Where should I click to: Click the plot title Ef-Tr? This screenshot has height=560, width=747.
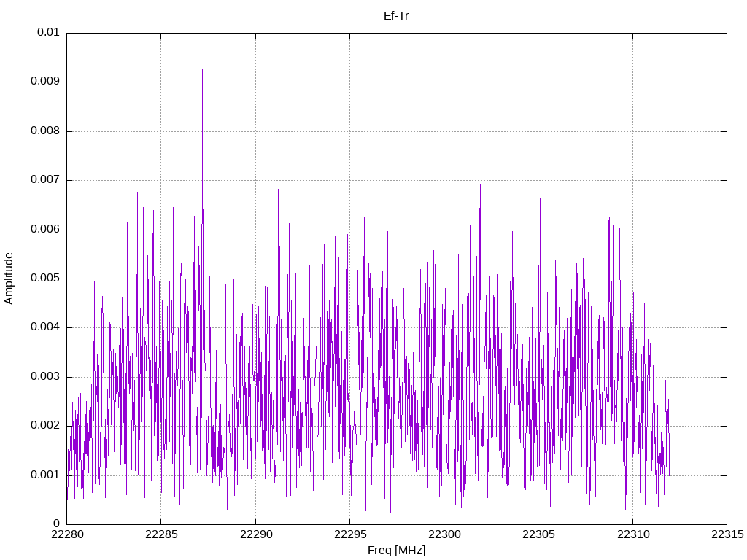pos(396,16)
